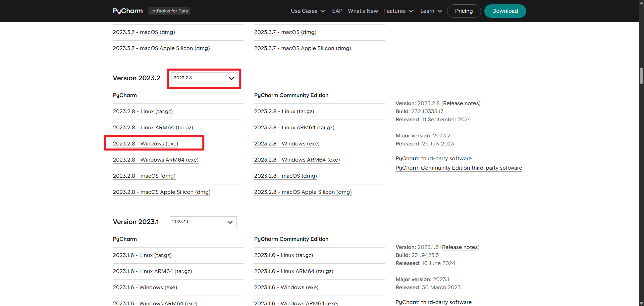Expand the Use Cases menu
This screenshot has width=644, height=306.
[x=308, y=11]
